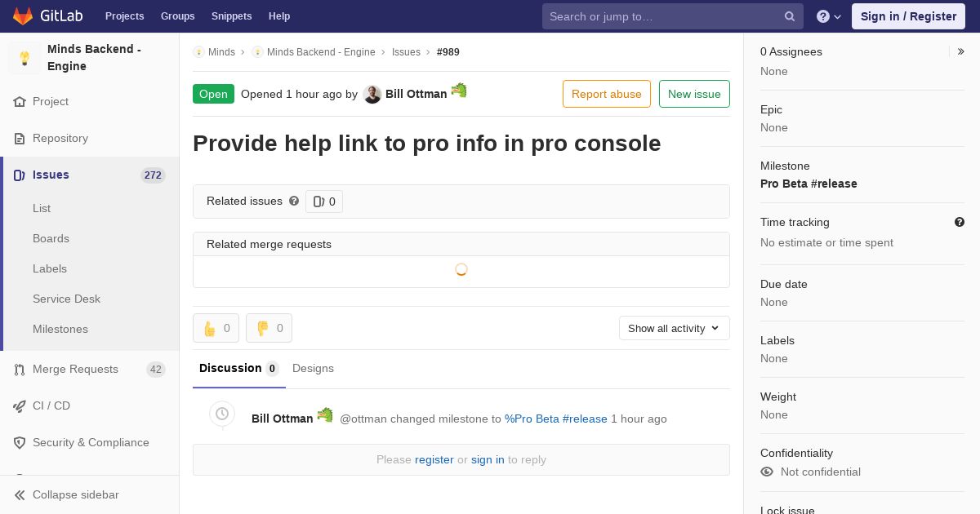Give a thumbs up reaction
980x514 pixels.
[216, 328]
